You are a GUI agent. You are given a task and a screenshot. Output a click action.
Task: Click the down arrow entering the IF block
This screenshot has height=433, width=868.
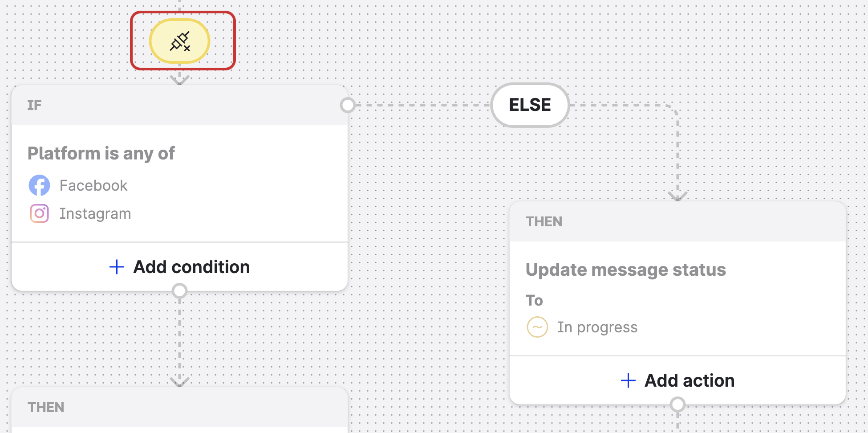coord(179,80)
